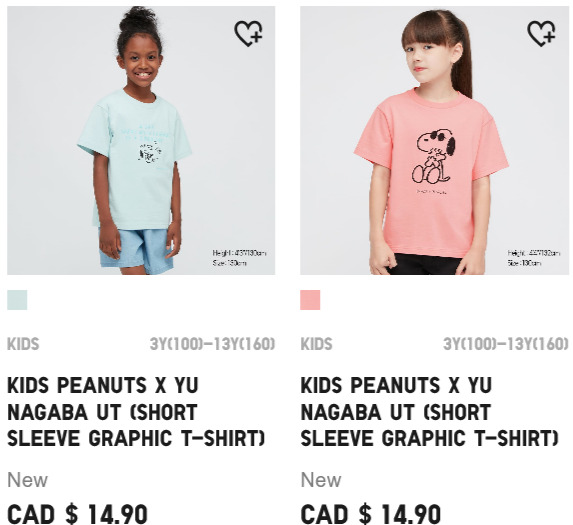The width and height of the screenshot is (573, 525).
Task: Click size range 3Y(100)-13Y(160) on left product
Action: 212,344
